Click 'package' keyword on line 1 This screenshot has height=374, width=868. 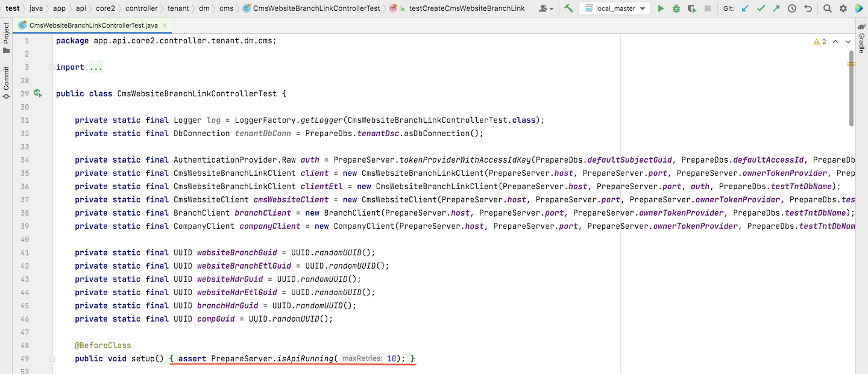pos(72,41)
